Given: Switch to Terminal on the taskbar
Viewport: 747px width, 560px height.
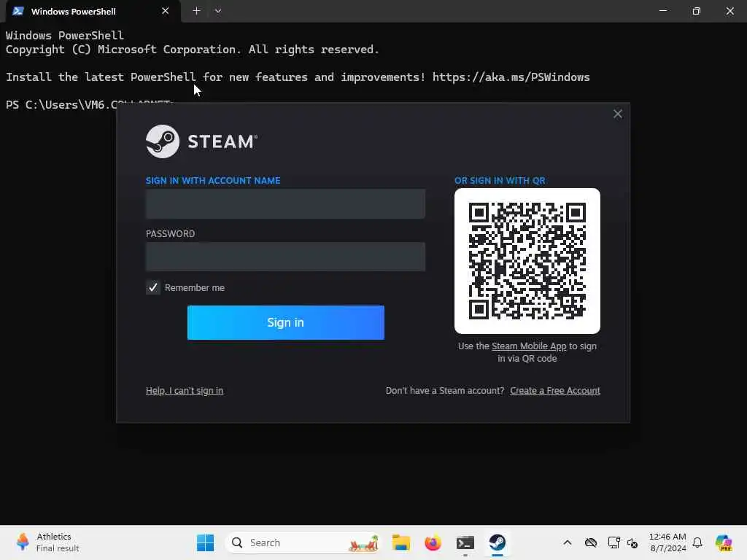Looking at the screenshot, I should coord(465,542).
